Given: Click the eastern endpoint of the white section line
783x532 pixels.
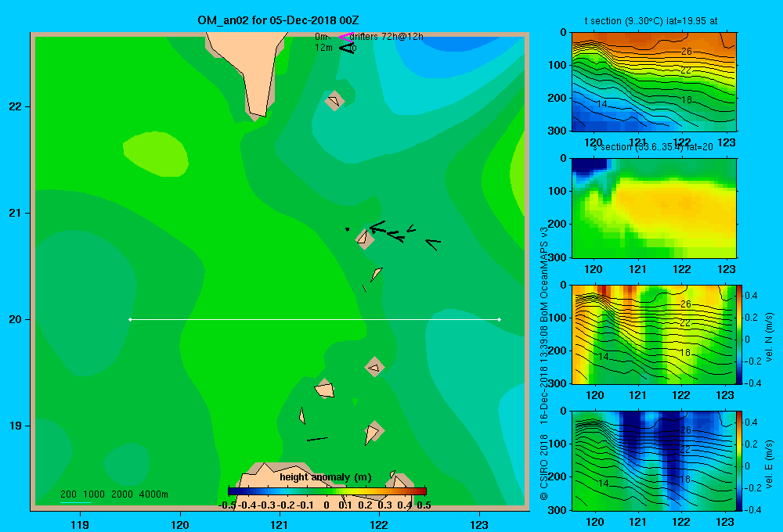Looking at the screenshot, I should (500, 319).
